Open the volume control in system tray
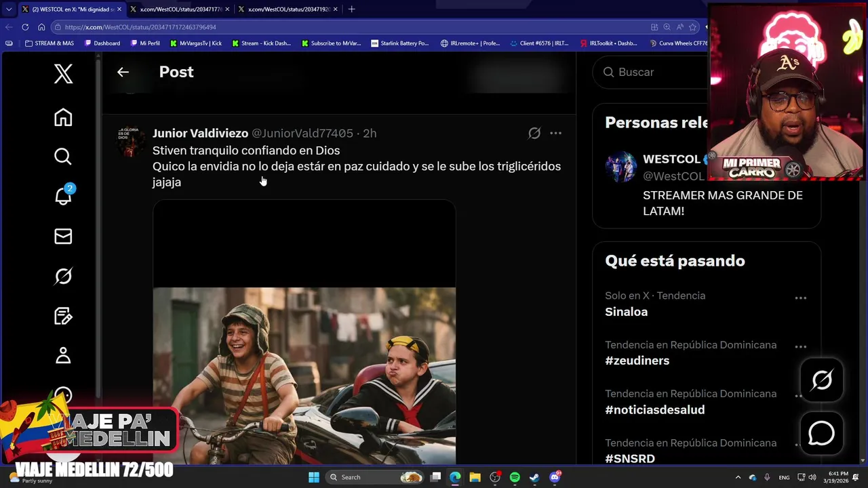 pos(812,477)
